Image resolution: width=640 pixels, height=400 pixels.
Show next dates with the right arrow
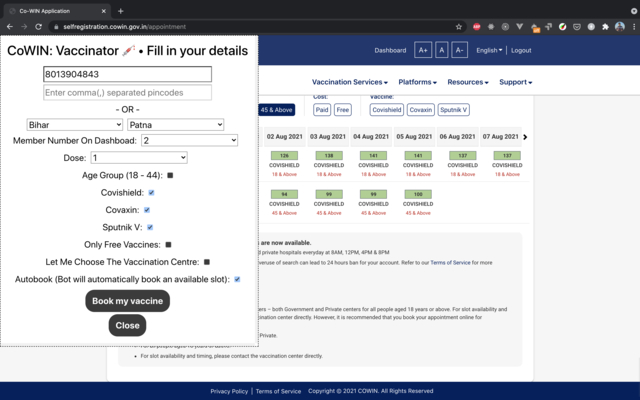525,137
